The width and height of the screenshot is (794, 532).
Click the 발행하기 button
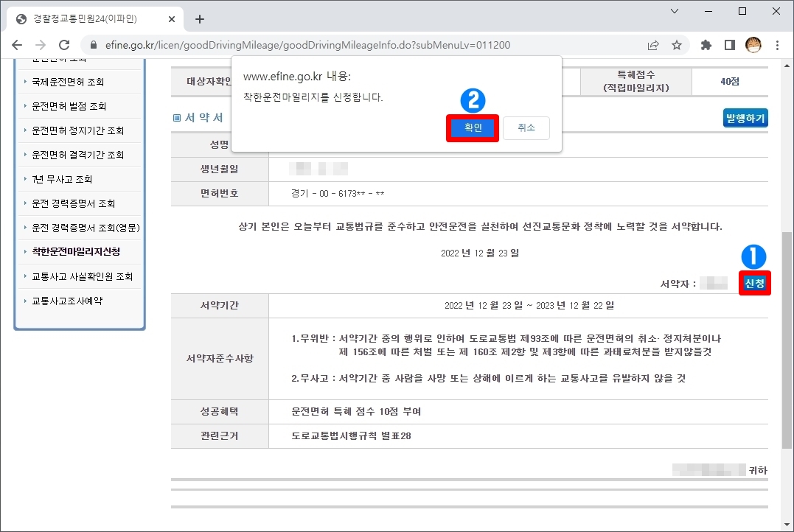tap(745, 118)
